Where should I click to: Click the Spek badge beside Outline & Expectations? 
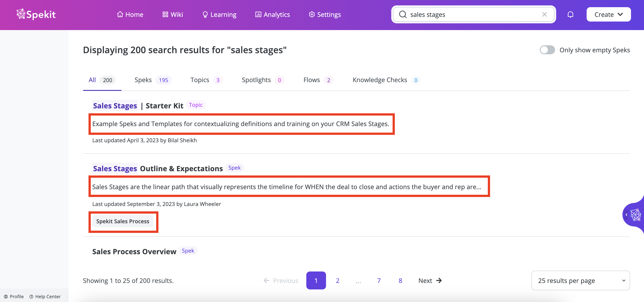click(235, 168)
